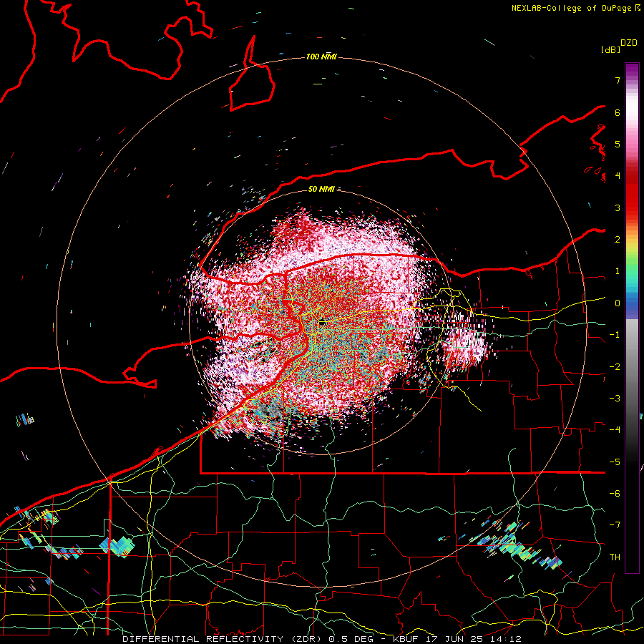Click the 5 value on the color scale
This screenshot has height=644, width=644.
[x=618, y=144]
